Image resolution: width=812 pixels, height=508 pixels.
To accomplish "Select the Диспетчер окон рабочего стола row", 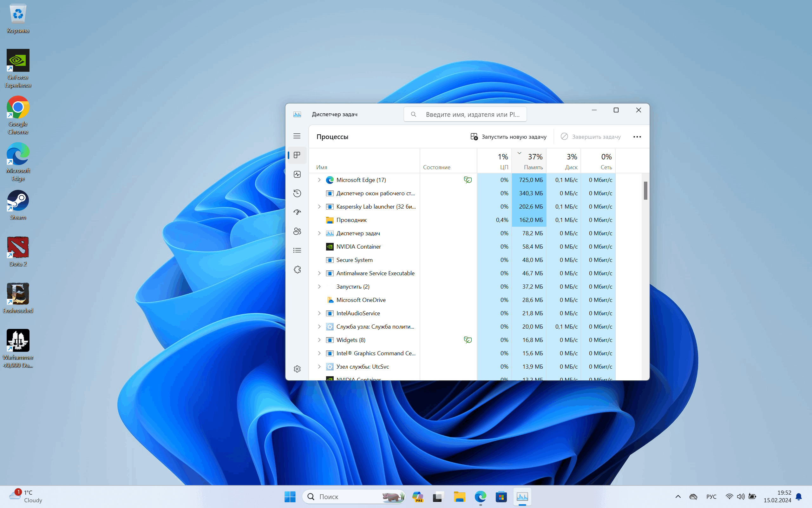I will tap(462, 193).
